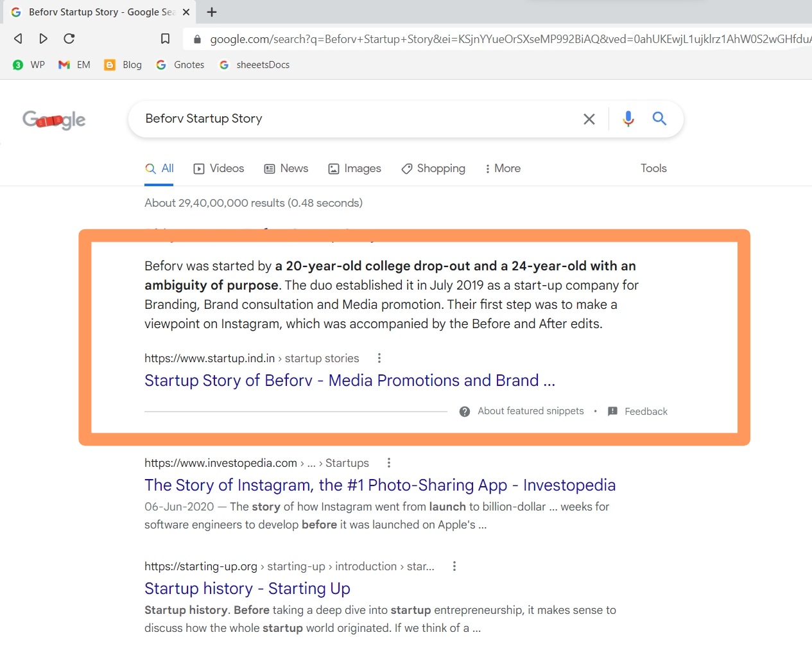Click the About 29,40,00,000 results text
Viewport: 812px width, 655px height.
coord(254,203)
